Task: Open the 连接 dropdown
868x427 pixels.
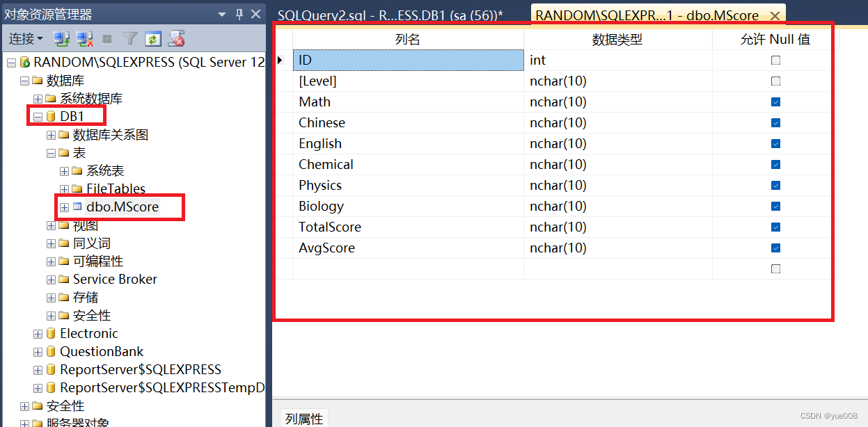Action: point(26,38)
